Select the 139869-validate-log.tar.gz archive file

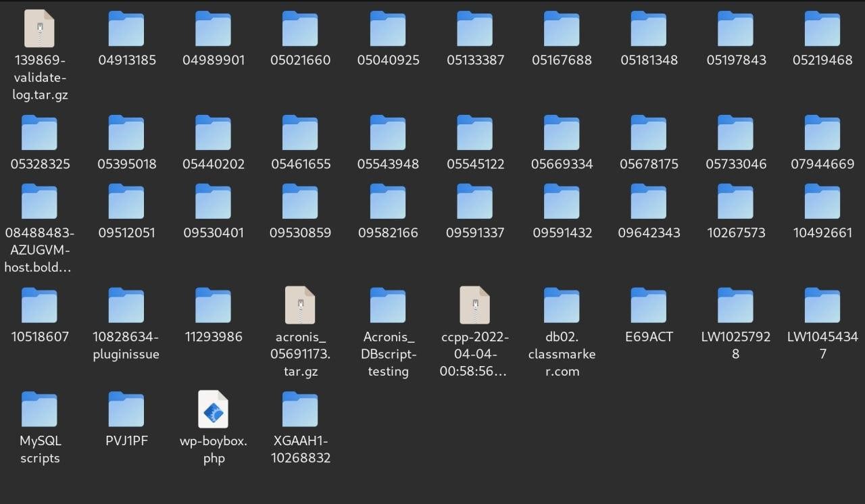click(x=39, y=29)
